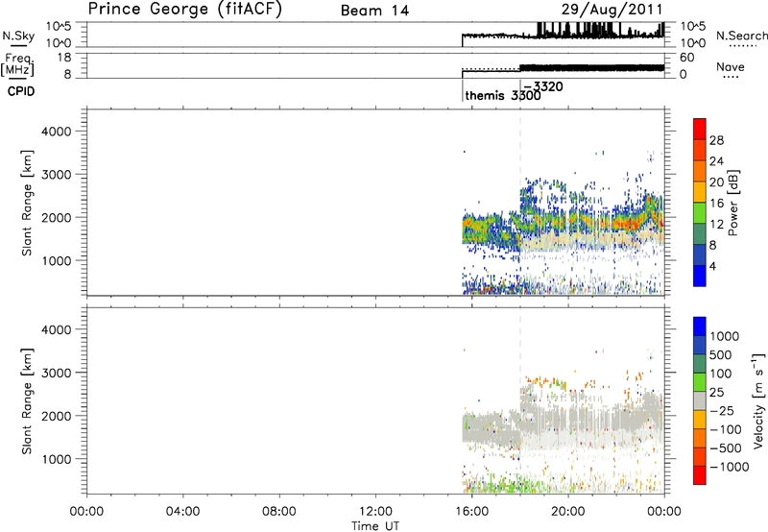Click the '1000' tick on Velocity colorbar
Viewport: 768px width, 532px height.
pos(724,336)
